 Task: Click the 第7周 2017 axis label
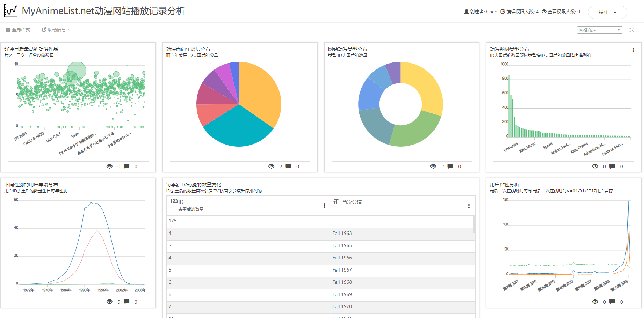[x=511, y=285]
